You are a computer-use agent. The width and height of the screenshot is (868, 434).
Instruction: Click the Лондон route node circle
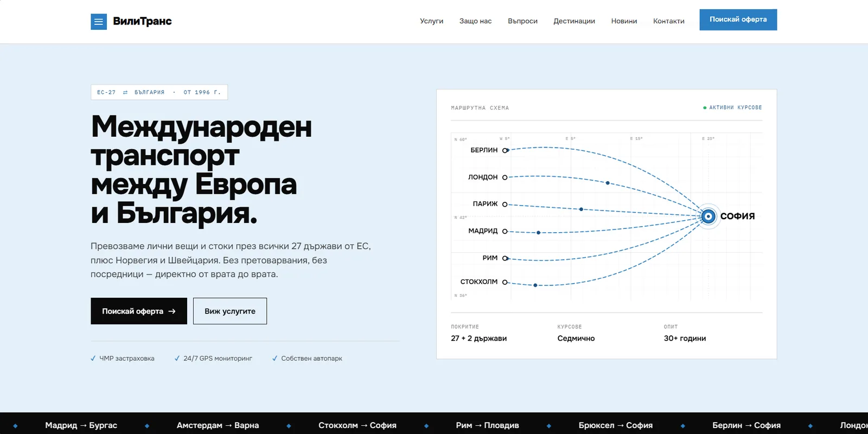[x=505, y=177]
